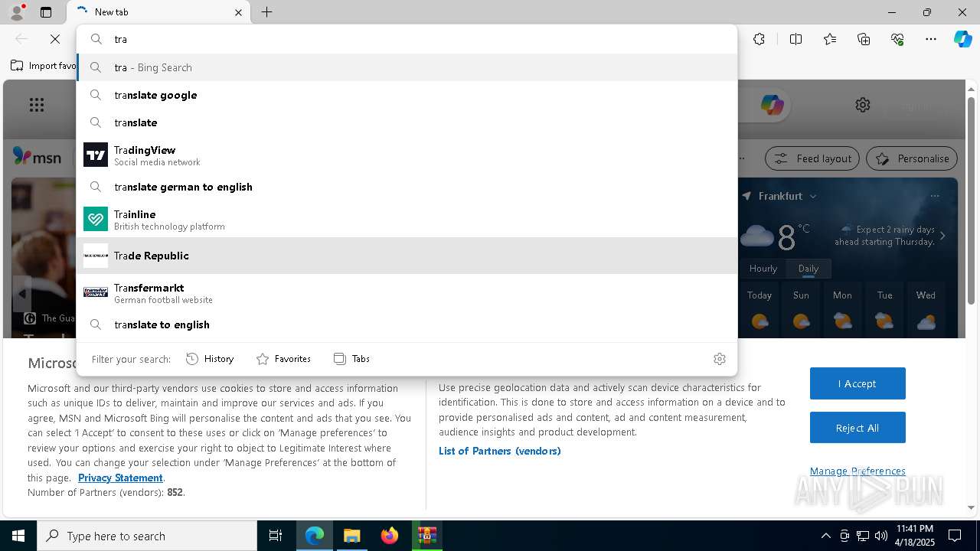Open WinRAR from taskbar
The width and height of the screenshot is (980, 551).
pyautogui.click(x=426, y=536)
